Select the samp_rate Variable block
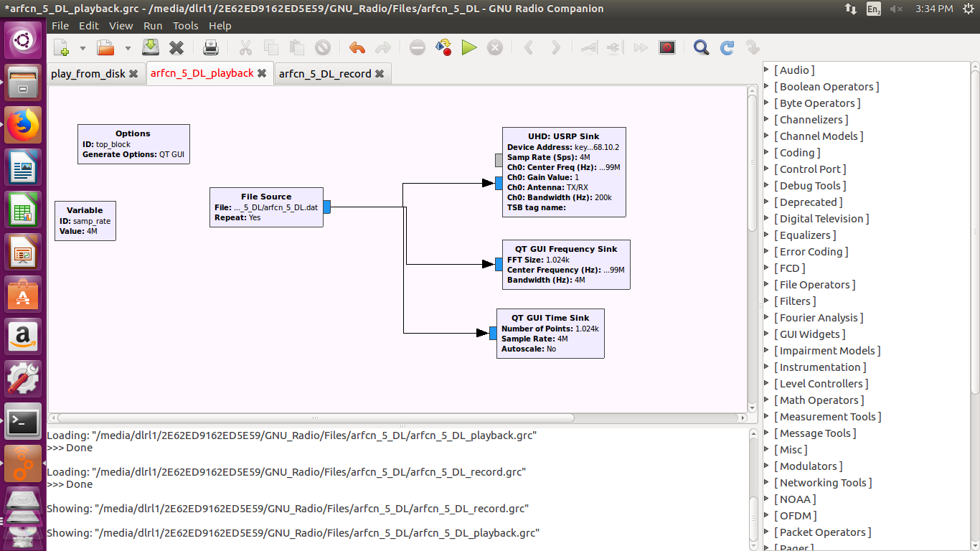This screenshot has height=551, width=980. click(x=85, y=221)
